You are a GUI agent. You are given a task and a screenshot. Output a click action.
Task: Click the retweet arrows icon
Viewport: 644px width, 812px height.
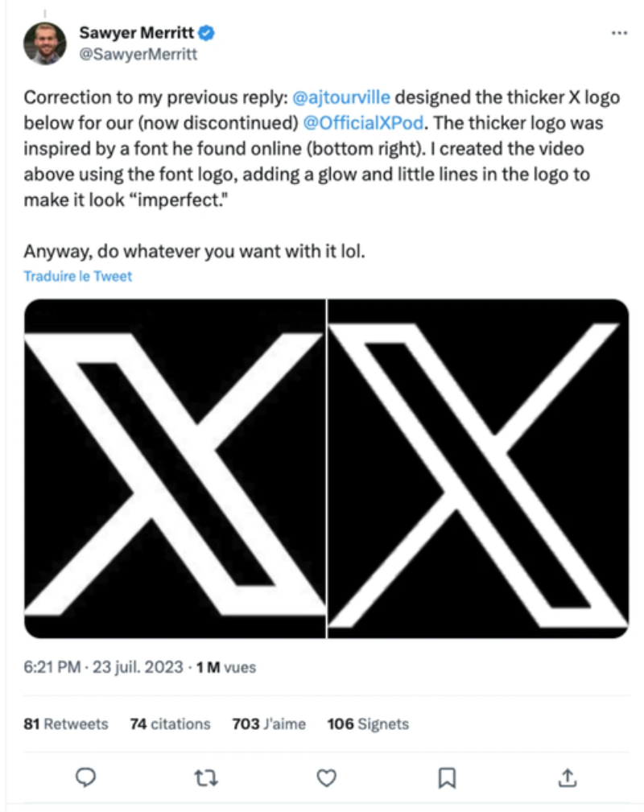(205, 777)
